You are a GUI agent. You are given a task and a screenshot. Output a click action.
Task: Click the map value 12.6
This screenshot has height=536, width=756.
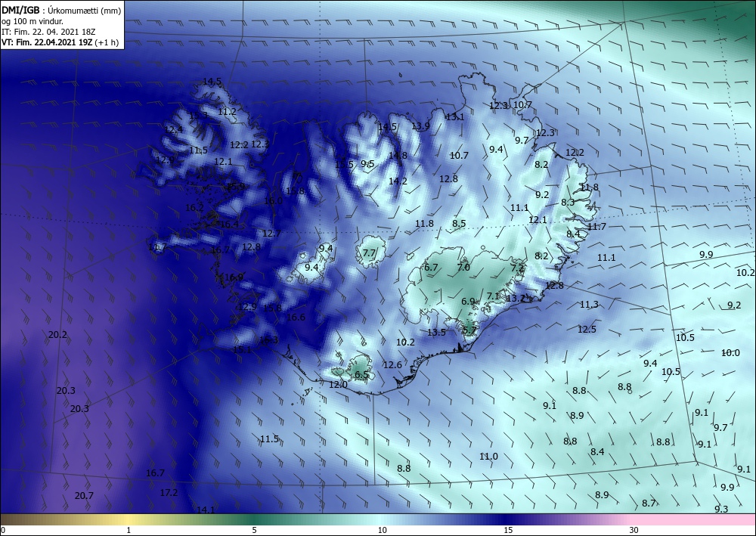(392, 365)
